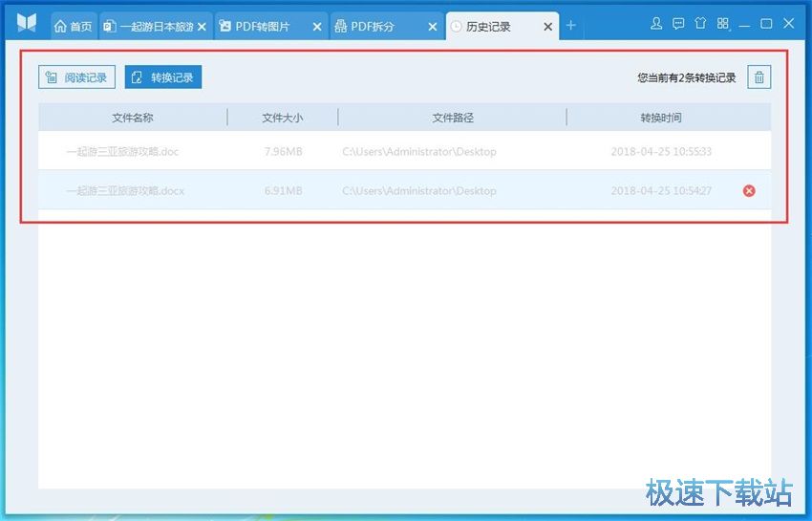
Task: Open the skin shirt icon
Action: pos(700,23)
